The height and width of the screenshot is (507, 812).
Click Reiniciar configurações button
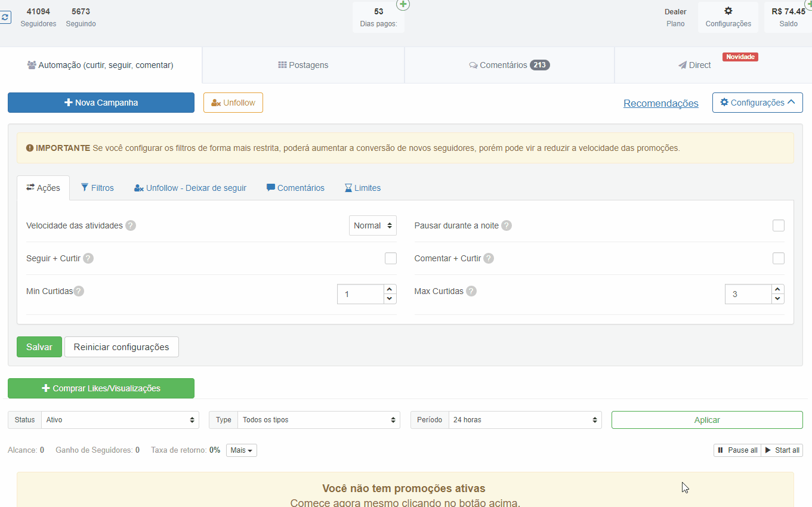tap(122, 347)
